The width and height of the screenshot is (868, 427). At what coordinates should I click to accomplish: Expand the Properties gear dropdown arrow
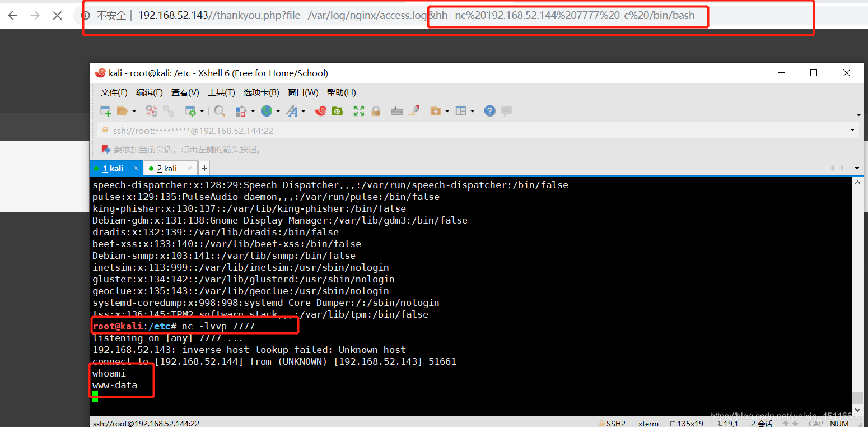[x=202, y=111]
